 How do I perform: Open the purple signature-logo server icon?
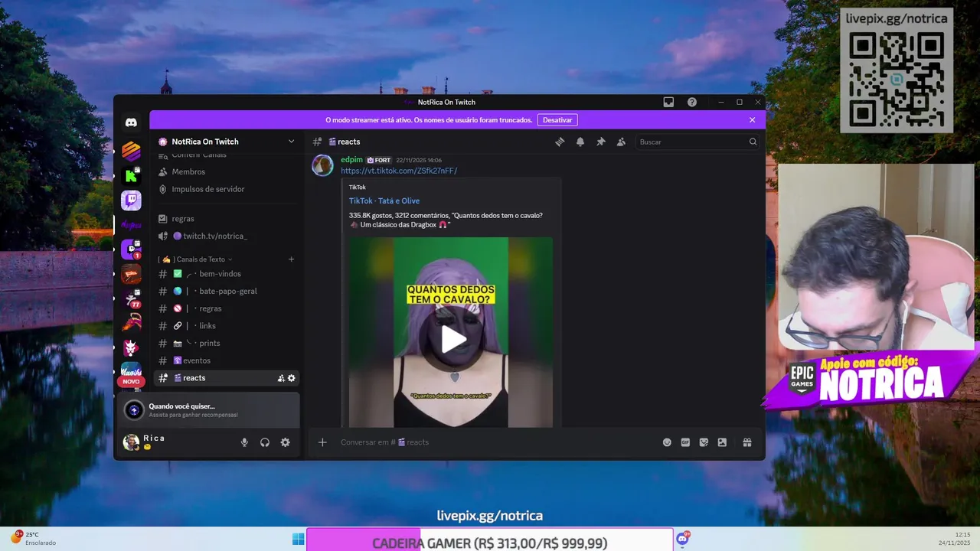(x=131, y=225)
